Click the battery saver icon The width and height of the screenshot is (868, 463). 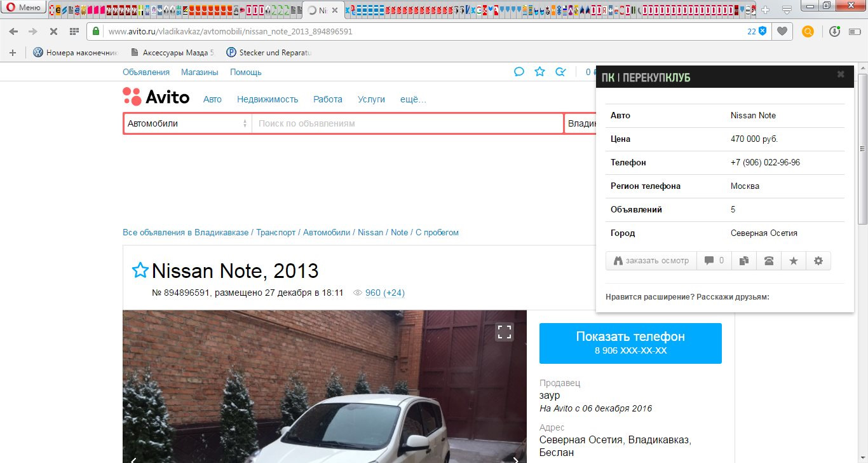(853, 31)
